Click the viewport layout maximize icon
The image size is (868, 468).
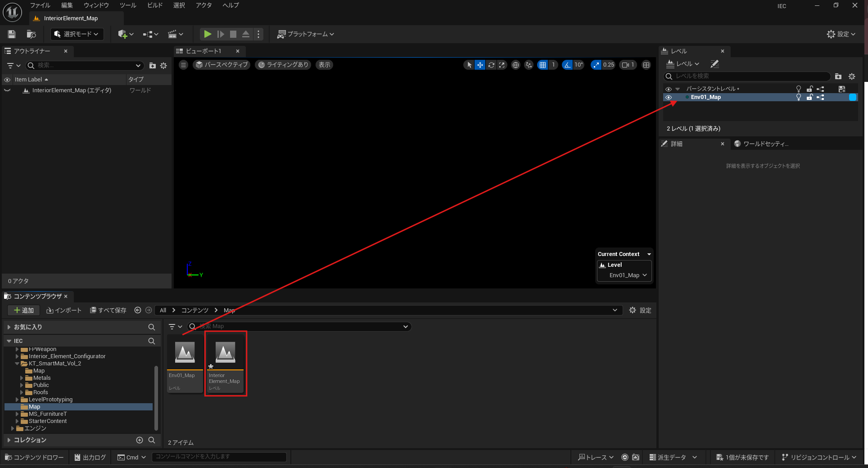[x=646, y=65]
